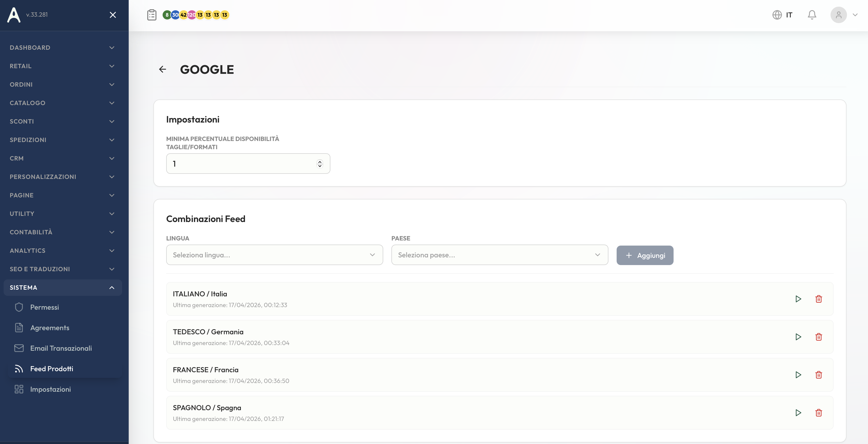Click the version label v.33.281
Viewport: 868px width, 444px height.
[37, 15]
